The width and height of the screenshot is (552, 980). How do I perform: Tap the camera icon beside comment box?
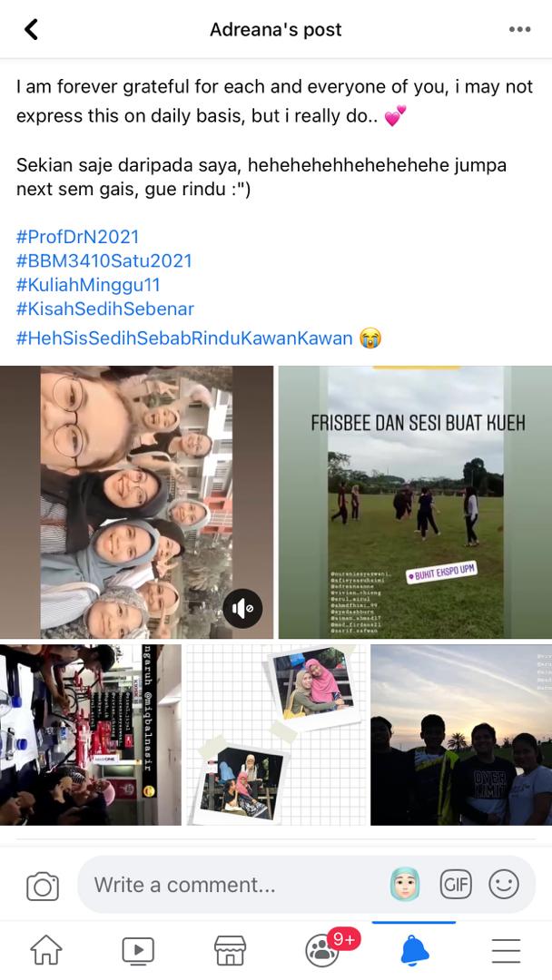(x=43, y=887)
